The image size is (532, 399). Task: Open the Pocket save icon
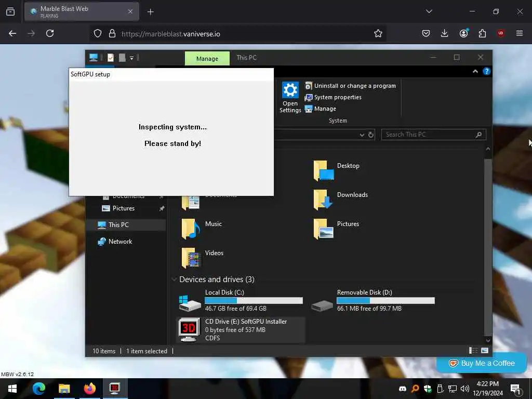426,33
